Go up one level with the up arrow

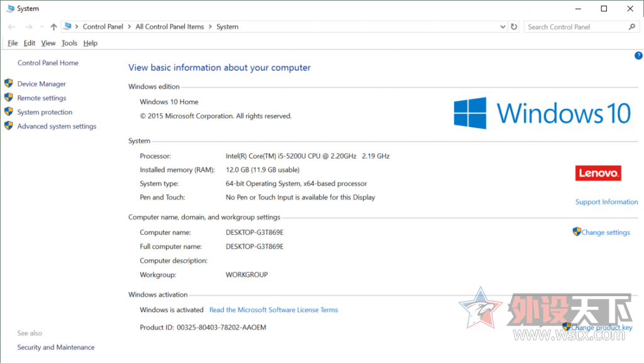[53, 26]
